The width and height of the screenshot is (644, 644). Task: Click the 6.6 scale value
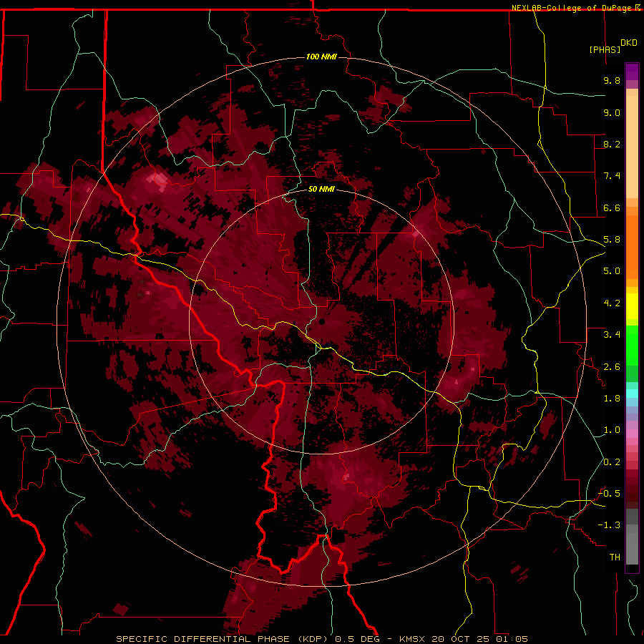pos(612,208)
